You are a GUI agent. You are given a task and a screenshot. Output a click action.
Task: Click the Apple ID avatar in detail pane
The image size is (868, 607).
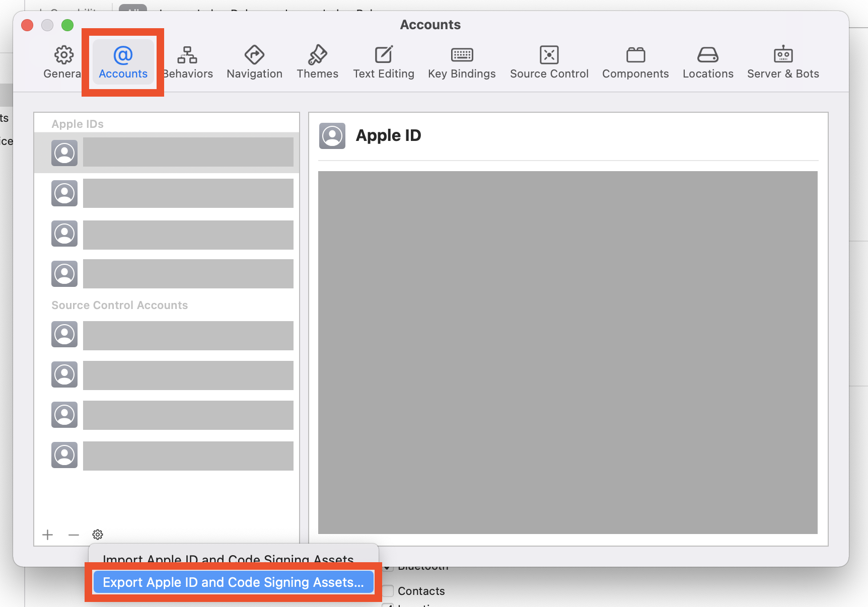point(332,136)
